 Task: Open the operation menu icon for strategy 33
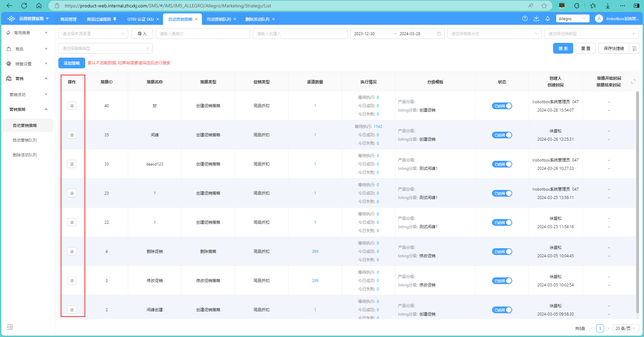click(72, 164)
